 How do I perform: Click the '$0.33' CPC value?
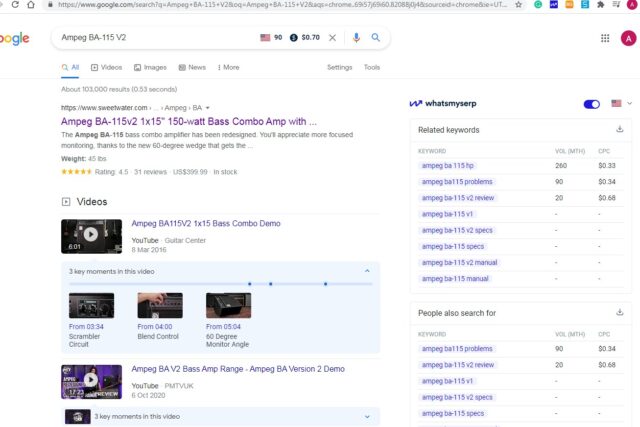[x=607, y=165]
